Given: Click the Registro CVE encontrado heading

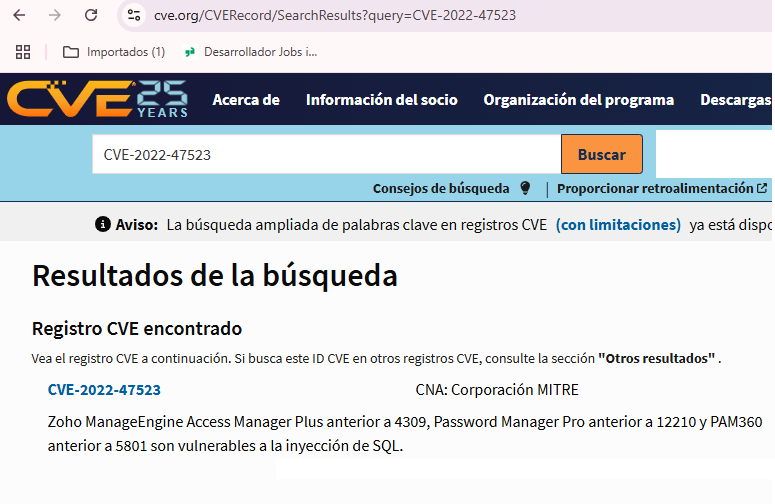Looking at the screenshot, I should [x=137, y=329].
